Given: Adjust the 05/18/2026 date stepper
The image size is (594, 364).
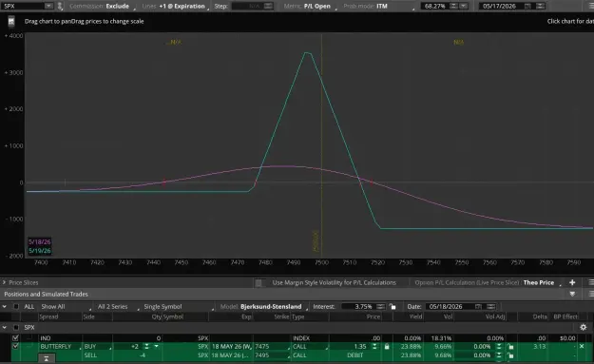Looking at the screenshot, I should pos(491,306).
